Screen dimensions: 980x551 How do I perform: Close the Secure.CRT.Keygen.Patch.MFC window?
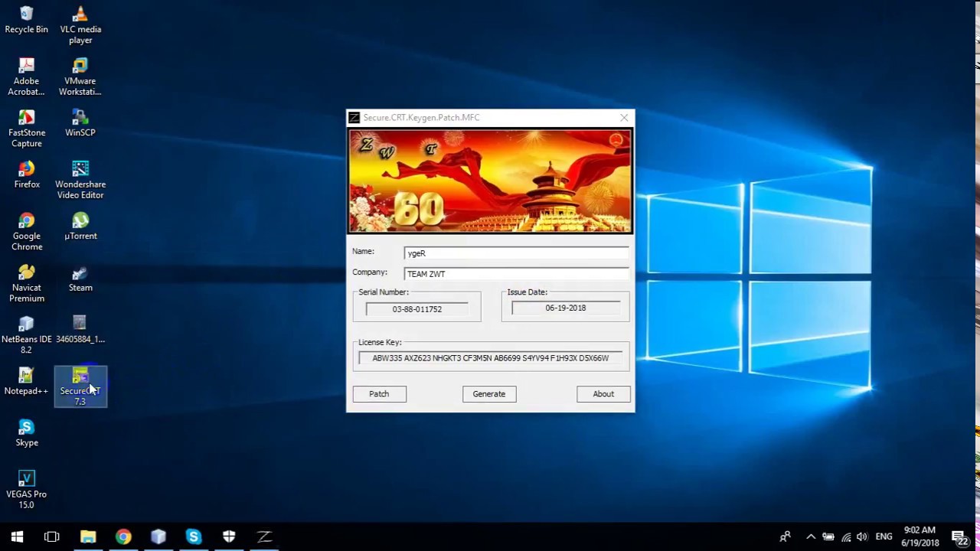(624, 118)
